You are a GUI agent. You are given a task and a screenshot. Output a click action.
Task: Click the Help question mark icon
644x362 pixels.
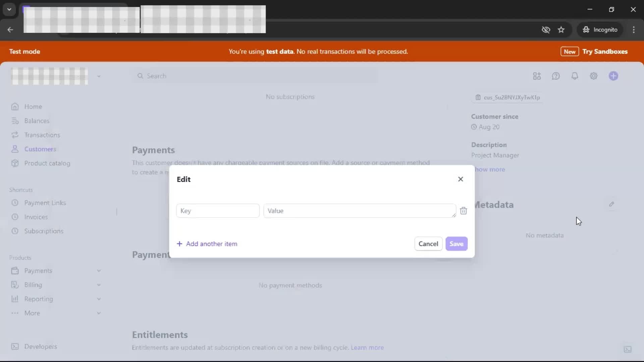tap(556, 76)
